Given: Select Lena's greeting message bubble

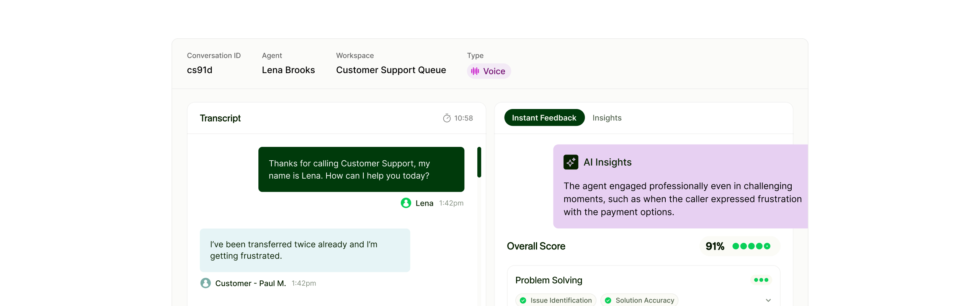Looking at the screenshot, I should (361, 169).
